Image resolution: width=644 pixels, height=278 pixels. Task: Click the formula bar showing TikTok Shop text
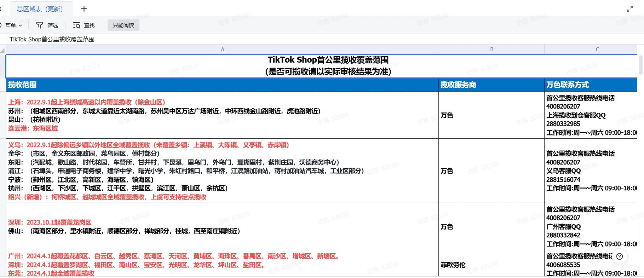321,39
